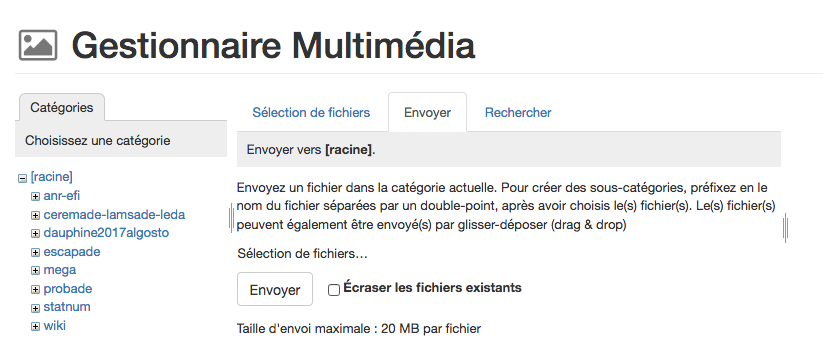The height and width of the screenshot is (363, 823).
Task: Click the media manager image icon
Action: coord(38,45)
